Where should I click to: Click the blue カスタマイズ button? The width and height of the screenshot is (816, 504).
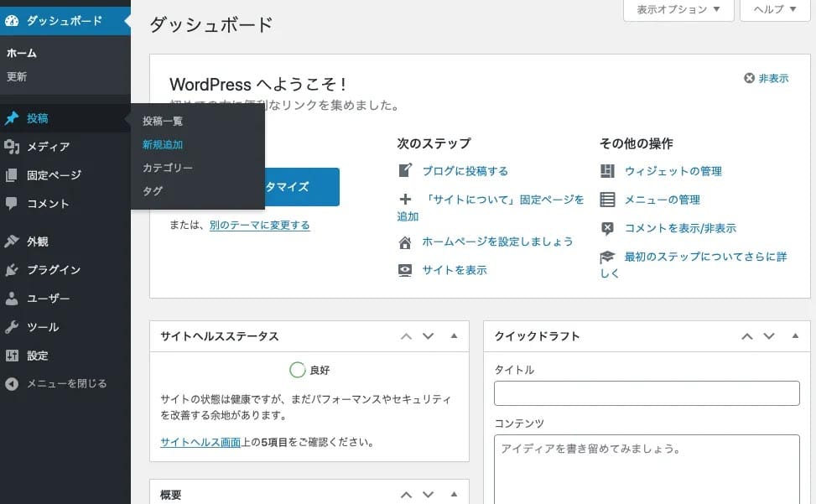click(x=302, y=187)
